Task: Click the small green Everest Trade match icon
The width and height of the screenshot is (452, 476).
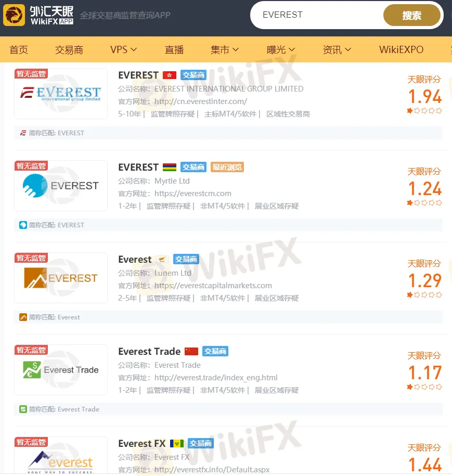Action: click(x=23, y=409)
